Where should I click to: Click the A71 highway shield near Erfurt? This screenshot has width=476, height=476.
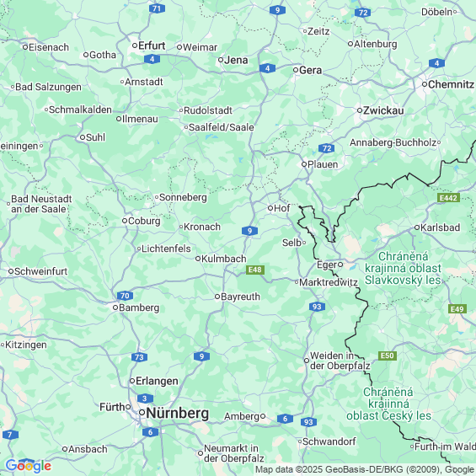click(x=157, y=8)
